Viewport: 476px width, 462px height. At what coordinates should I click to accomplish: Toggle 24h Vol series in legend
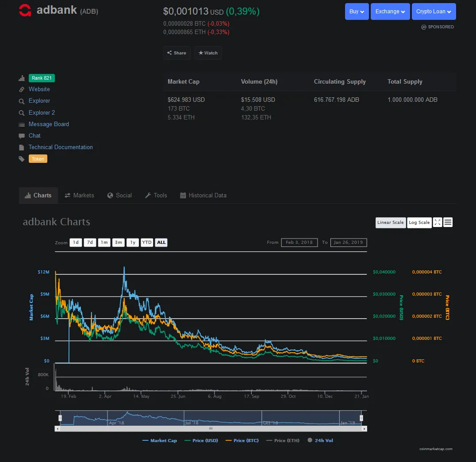pyautogui.click(x=320, y=440)
